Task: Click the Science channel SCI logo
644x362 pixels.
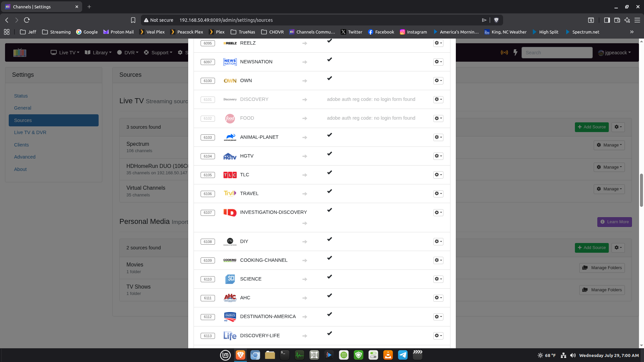Action: coord(230,279)
